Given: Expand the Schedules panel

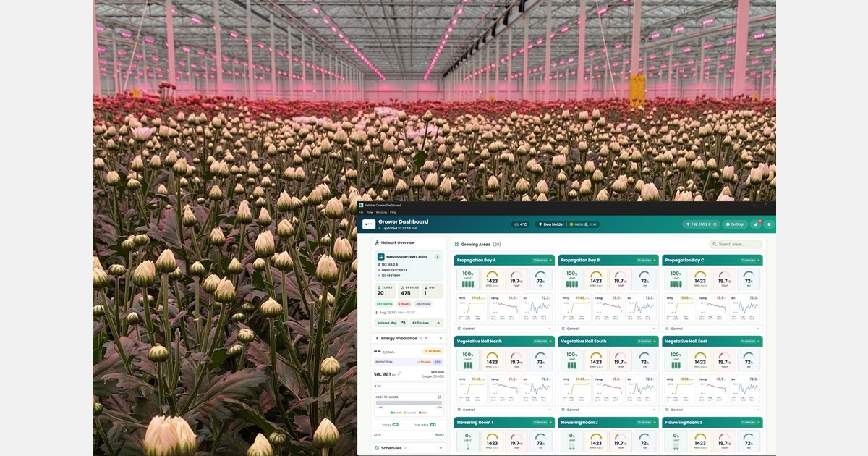Looking at the screenshot, I should [440, 448].
